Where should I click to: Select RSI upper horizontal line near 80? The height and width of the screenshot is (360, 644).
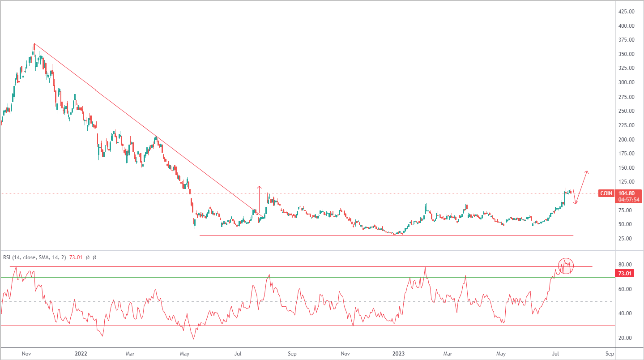[301, 266]
